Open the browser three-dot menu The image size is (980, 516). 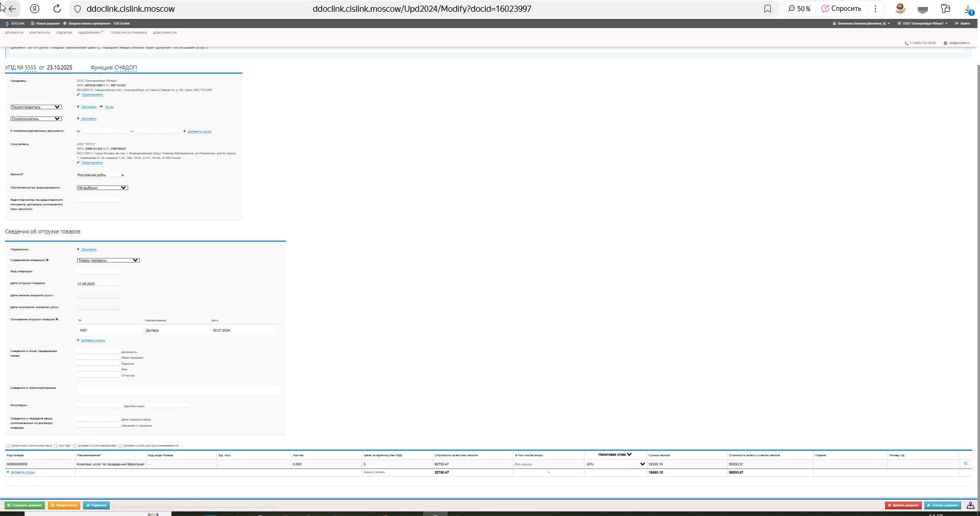click(875, 9)
